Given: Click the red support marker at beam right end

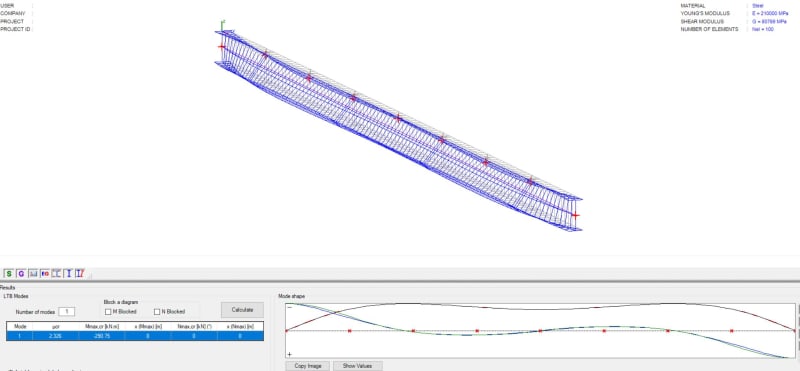Looking at the screenshot, I should [x=576, y=215].
